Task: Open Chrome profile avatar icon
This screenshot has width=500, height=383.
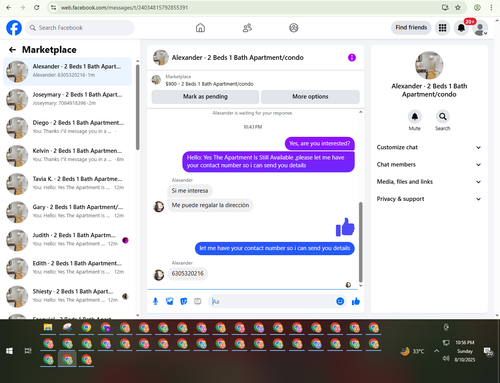Action: (x=477, y=7)
